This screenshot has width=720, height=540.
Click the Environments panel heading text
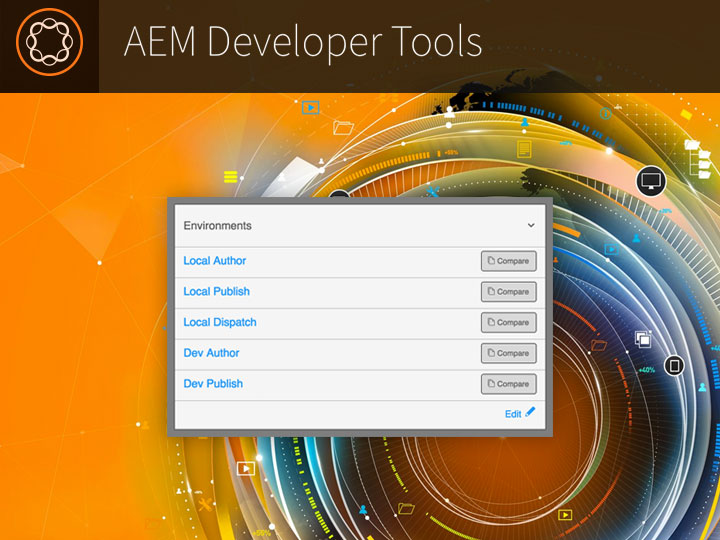(x=218, y=225)
